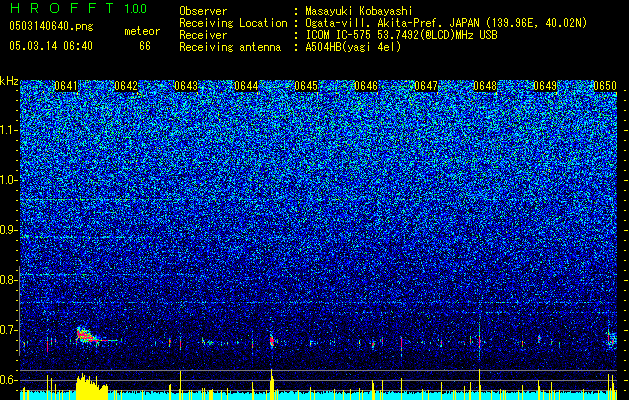Image resolution: width=629 pixels, height=400 pixels.
Task: Click the 1.1 frequency axis label
Action: [x=8, y=130]
